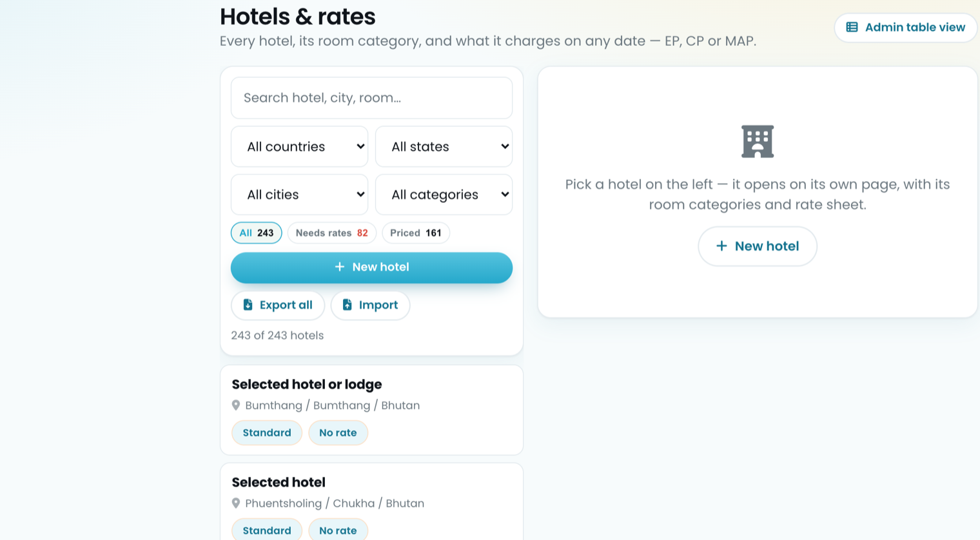
Task: Click the plus icon on the blue New hotel button
Action: pos(339,267)
